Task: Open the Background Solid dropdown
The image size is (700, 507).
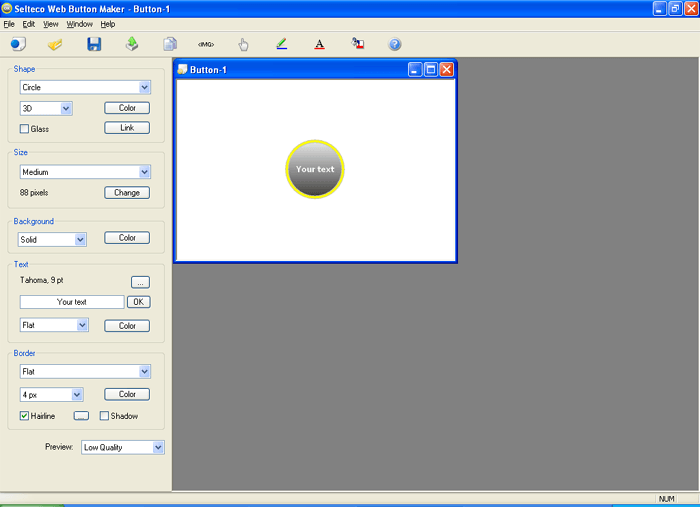Action: [x=52, y=240]
